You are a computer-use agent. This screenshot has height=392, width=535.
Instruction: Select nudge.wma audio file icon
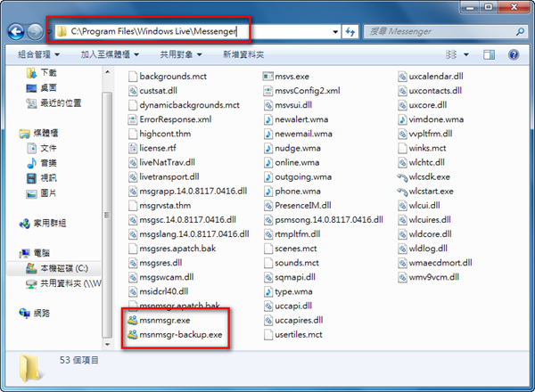(268, 148)
